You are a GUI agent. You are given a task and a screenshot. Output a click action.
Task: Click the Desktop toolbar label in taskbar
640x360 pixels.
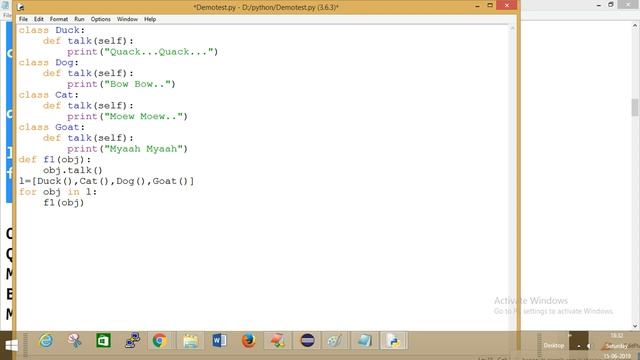pyautogui.click(x=553, y=345)
